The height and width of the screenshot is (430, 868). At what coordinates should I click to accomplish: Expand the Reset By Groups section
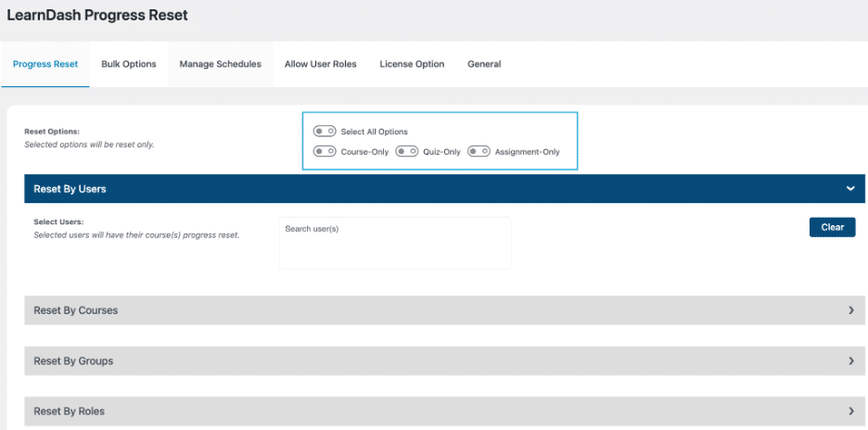pos(444,360)
